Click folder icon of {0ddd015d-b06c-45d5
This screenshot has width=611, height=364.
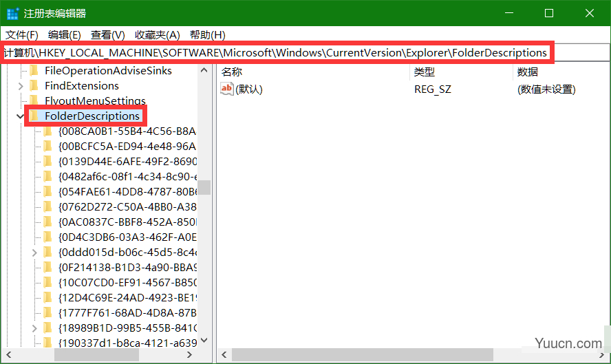coord(47,253)
